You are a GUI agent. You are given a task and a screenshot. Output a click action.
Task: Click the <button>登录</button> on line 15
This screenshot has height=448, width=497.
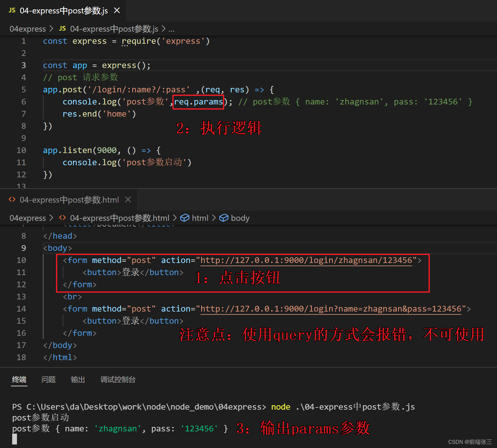point(133,321)
